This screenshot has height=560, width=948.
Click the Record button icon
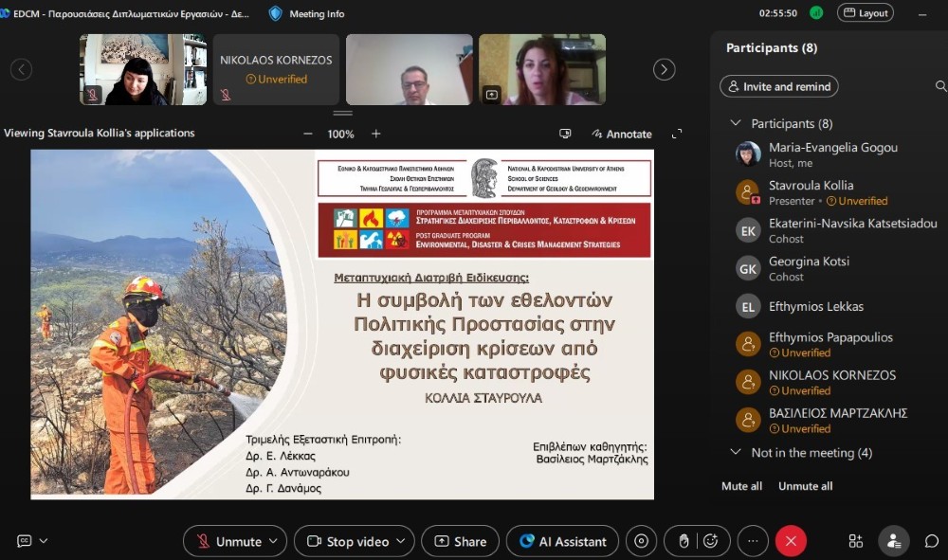point(642,541)
